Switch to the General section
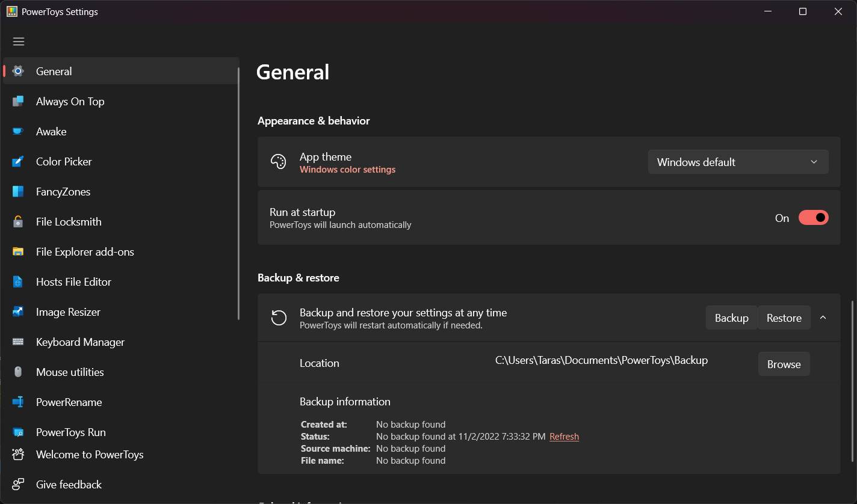The image size is (857, 504). [54, 71]
